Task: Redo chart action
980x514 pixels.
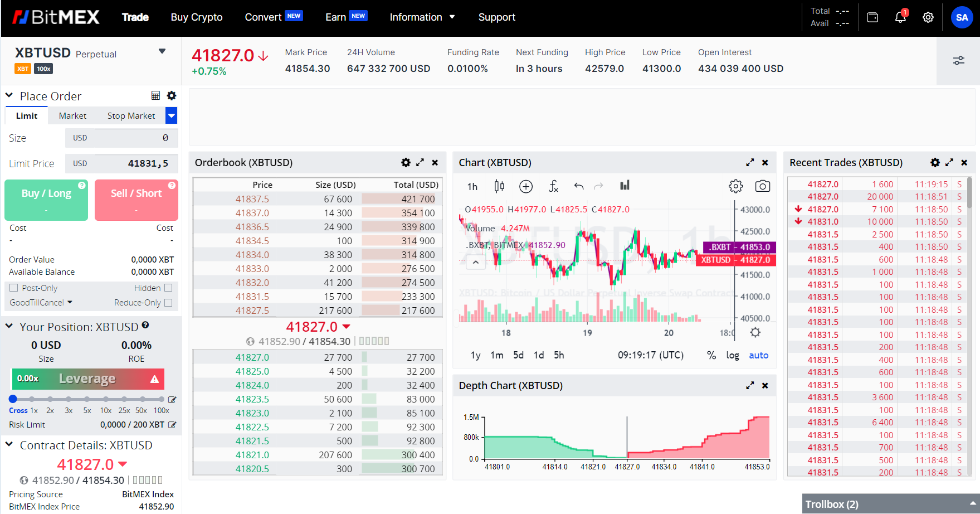Action: (x=598, y=186)
